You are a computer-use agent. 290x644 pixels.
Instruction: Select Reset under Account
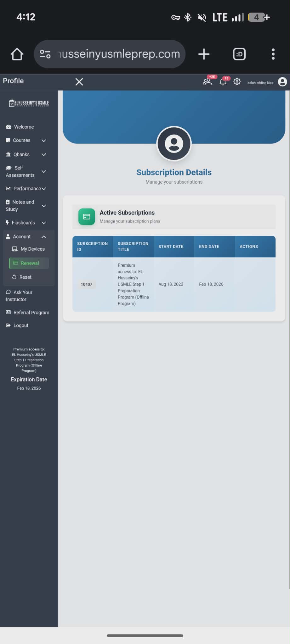coord(25,277)
